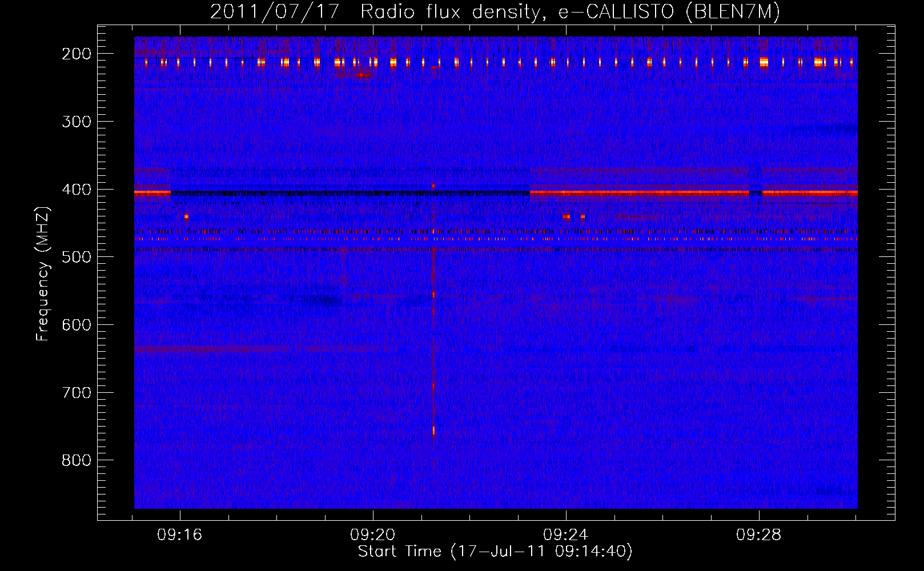Screen dimensions: 924x571
Task: Click the 600 frequency tick label
Action: (77, 325)
